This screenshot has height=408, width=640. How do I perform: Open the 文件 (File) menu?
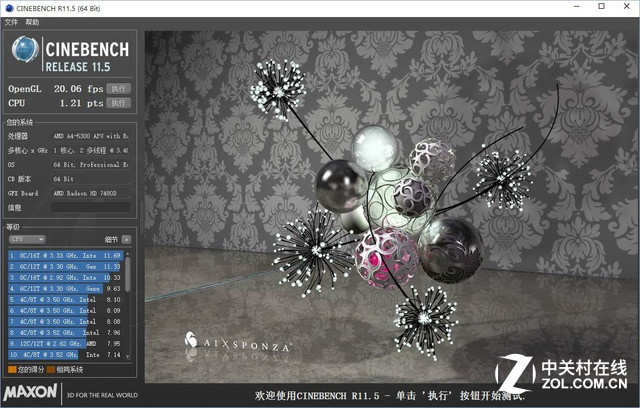pos(11,21)
